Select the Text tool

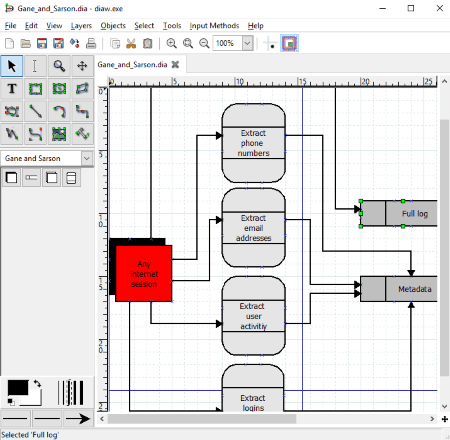pyautogui.click(x=12, y=89)
